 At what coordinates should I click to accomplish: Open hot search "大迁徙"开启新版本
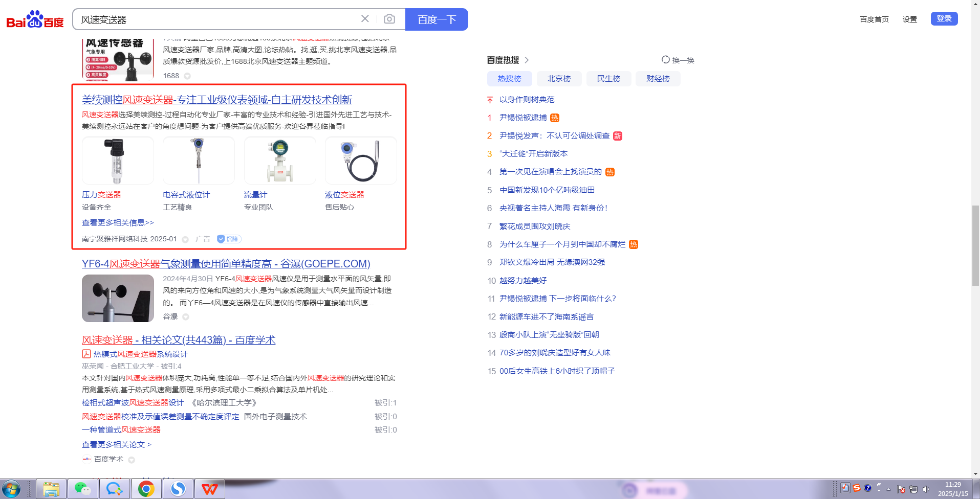534,154
